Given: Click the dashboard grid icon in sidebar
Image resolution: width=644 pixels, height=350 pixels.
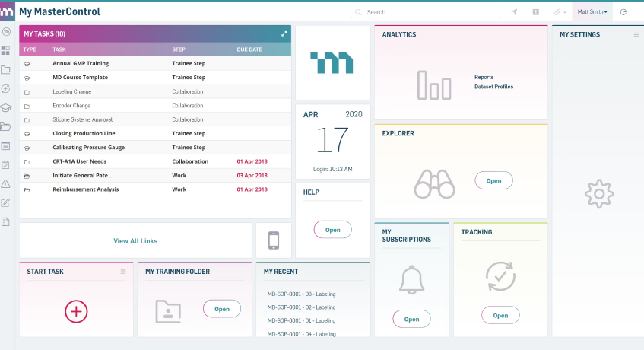Looking at the screenshot, I should point(6,51).
